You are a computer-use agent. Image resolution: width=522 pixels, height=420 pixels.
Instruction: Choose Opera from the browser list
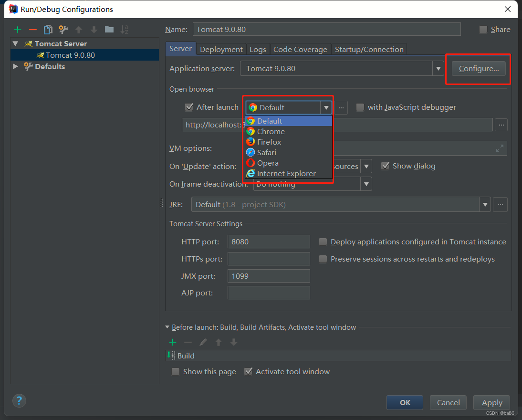[x=289, y=163]
